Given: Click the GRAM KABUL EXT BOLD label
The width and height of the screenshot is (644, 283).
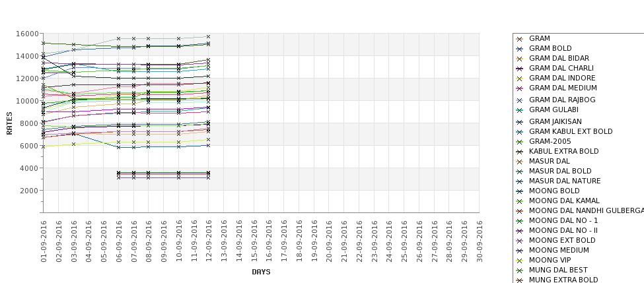Looking at the screenshot, I should click(x=571, y=131).
